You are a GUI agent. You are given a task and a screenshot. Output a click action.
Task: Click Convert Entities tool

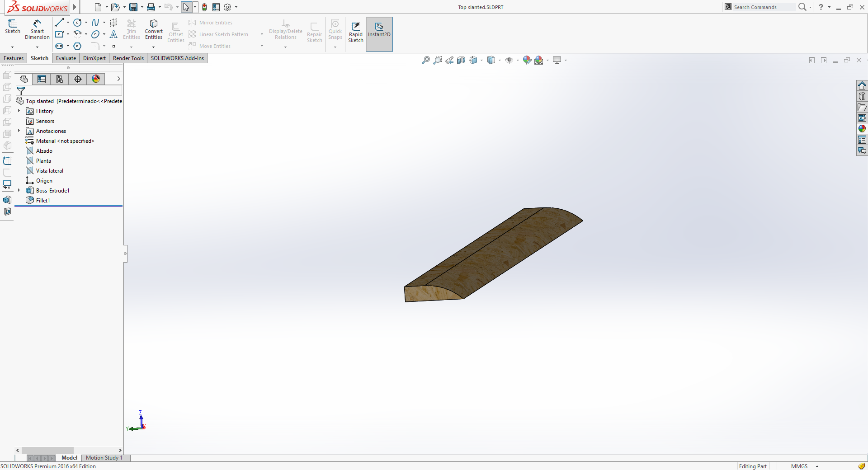click(x=154, y=29)
